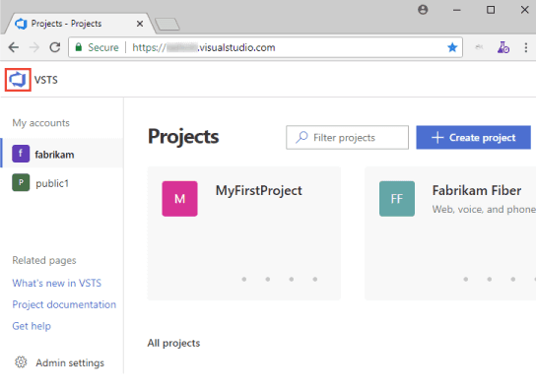Select the fabrikam account name
The height and width of the screenshot is (392, 536).
[x=54, y=155]
